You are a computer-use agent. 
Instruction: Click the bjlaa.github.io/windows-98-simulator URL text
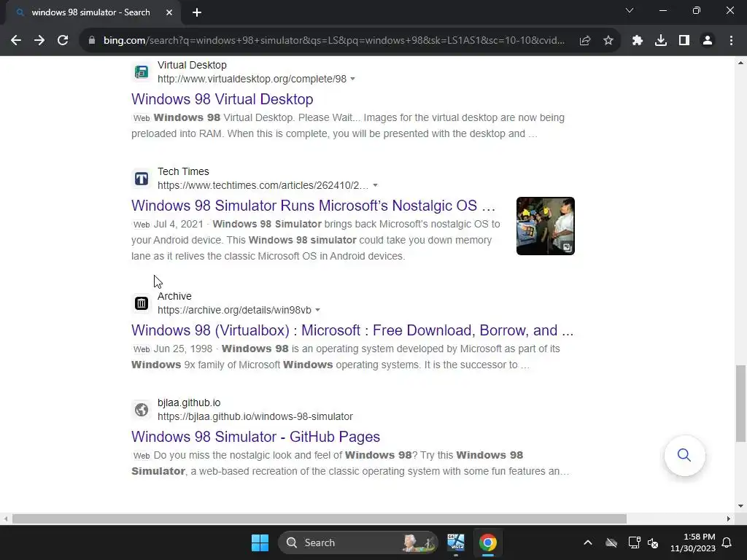[x=255, y=416]
